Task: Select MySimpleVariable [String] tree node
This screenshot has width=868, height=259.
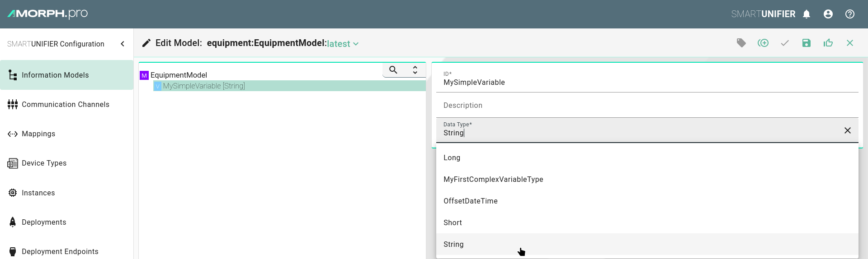Action: click(289, 86)
